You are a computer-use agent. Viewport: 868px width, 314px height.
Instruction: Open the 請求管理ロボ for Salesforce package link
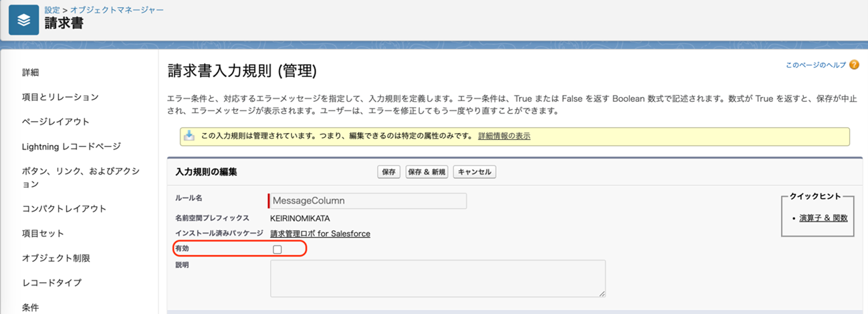(320, 234)
